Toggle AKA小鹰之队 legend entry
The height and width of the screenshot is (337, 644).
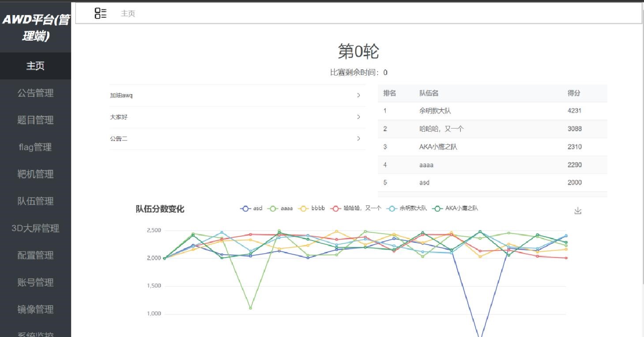pyautogui.click(x=456, y=208)
